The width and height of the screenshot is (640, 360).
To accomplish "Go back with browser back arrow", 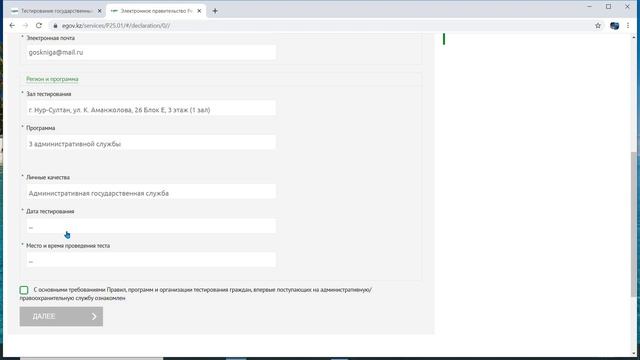I will [12, 25].
